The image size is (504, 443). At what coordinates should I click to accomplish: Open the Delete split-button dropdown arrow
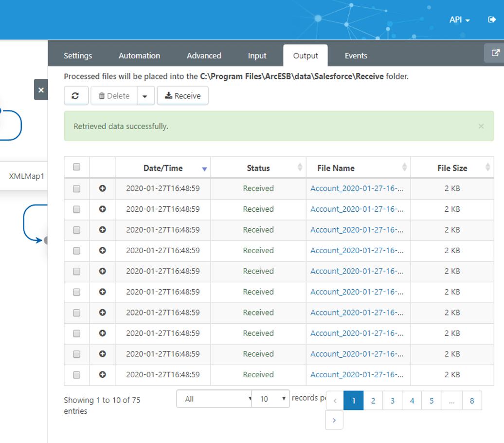click(145, 96)
